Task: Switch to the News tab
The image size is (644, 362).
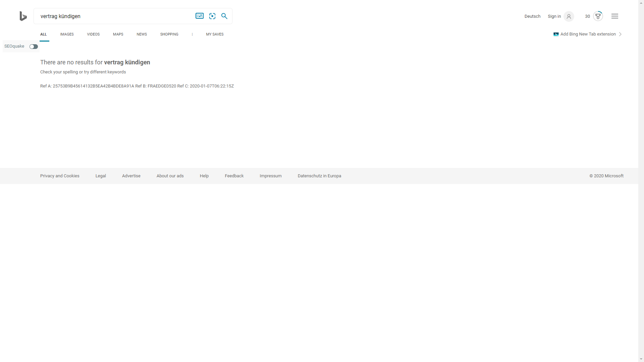Action: (142, 34)
